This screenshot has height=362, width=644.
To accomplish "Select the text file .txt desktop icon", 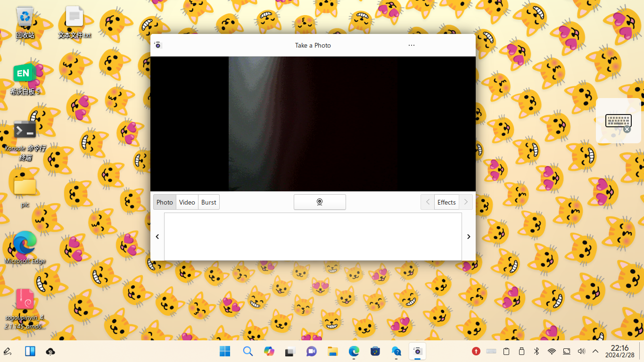I will pos(74,23).
